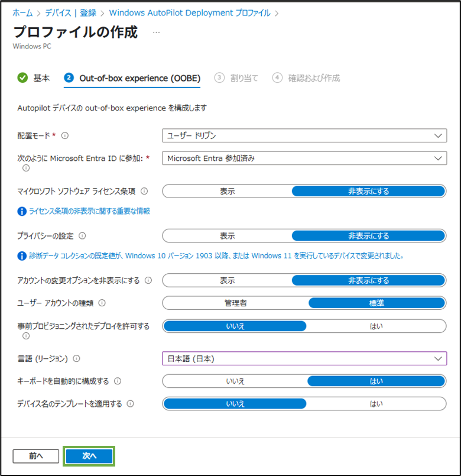Go to the 確認および作成 tab
The image size is (461, 476).
pyautogui.click(x=306, y=78)
